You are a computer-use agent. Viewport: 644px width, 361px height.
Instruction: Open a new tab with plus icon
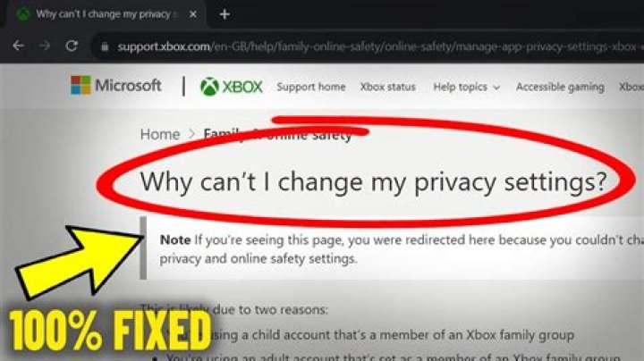pyautogui.click(x=225, y=14)
